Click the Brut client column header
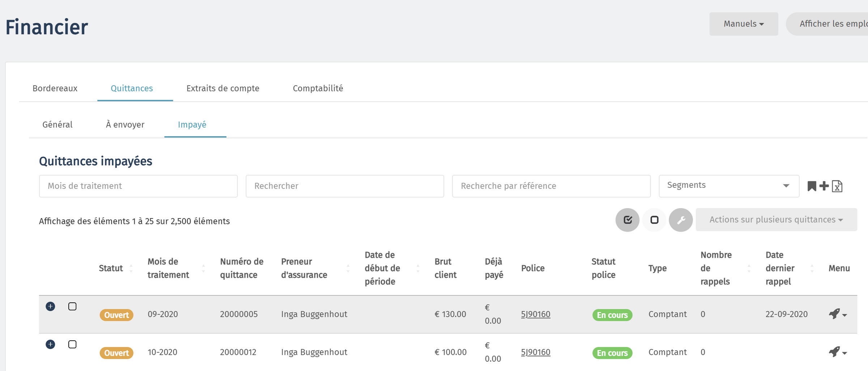868x371 pixels. pos(445,268)
